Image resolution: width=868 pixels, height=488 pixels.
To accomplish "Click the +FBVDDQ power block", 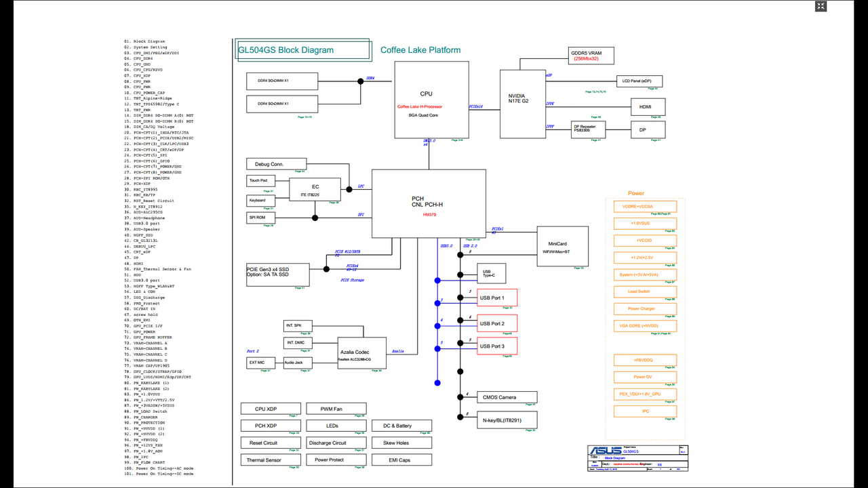I will (x=645, y=361).
